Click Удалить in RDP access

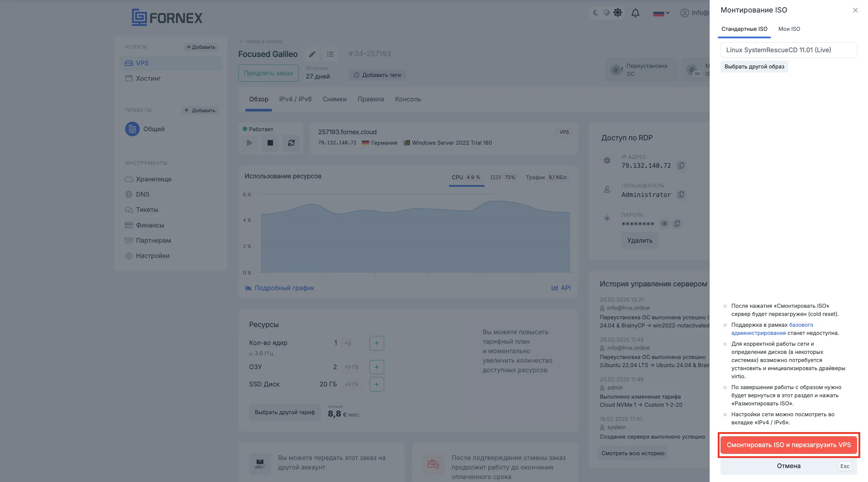[x=639, y=241]
